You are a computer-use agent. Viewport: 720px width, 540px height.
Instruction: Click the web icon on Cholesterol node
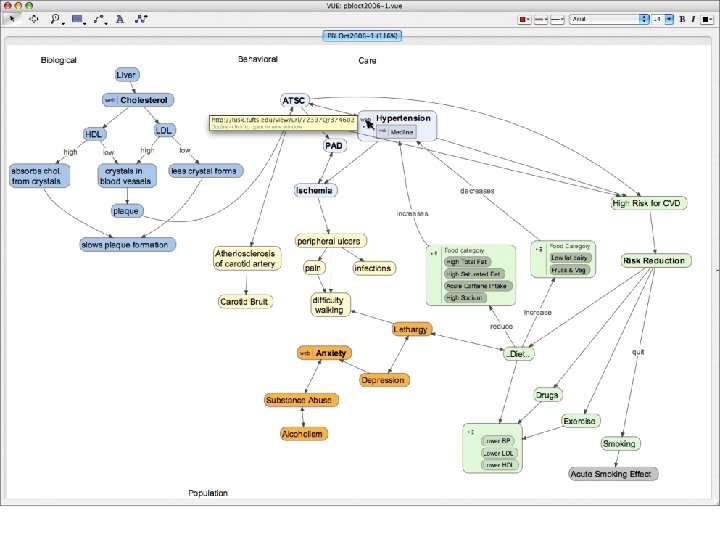110,100
